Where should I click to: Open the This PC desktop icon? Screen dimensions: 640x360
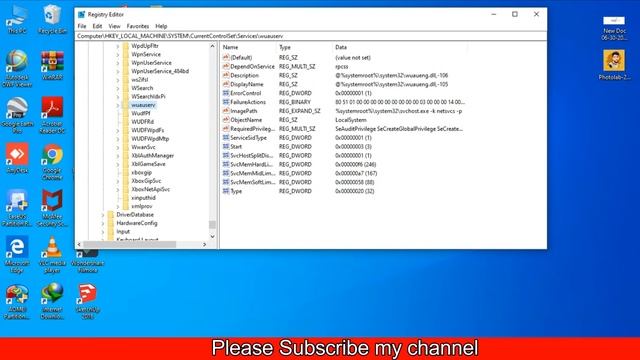17,19
